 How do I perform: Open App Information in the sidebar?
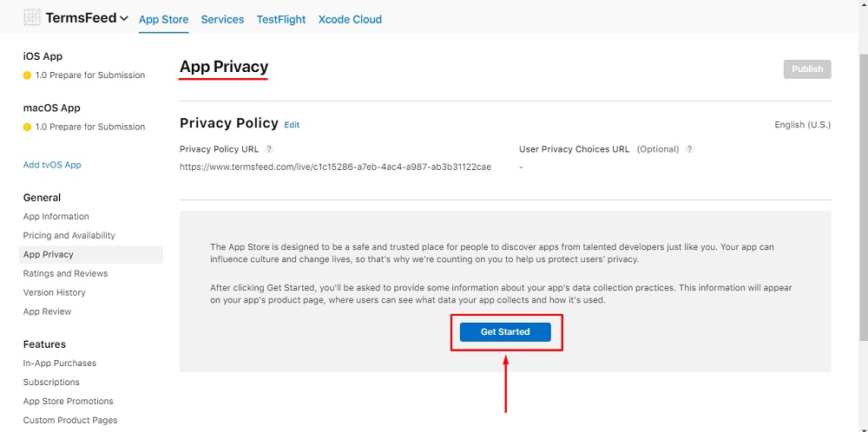(56, 216)
